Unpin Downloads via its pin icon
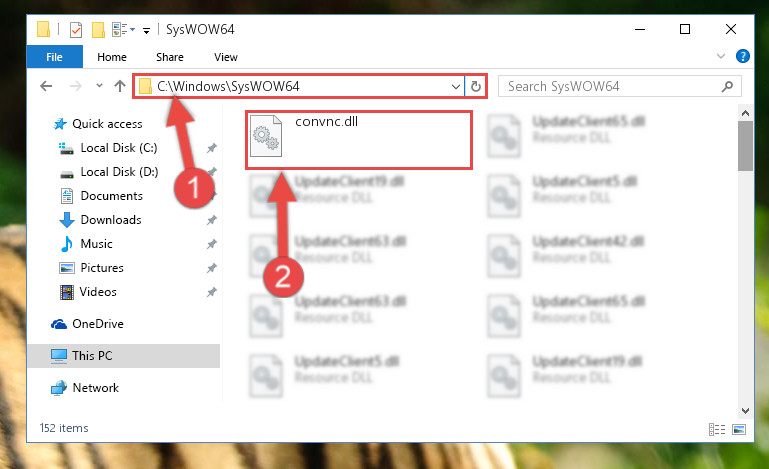Viewport: 769px width, 469px height. (x=211, y=220)
